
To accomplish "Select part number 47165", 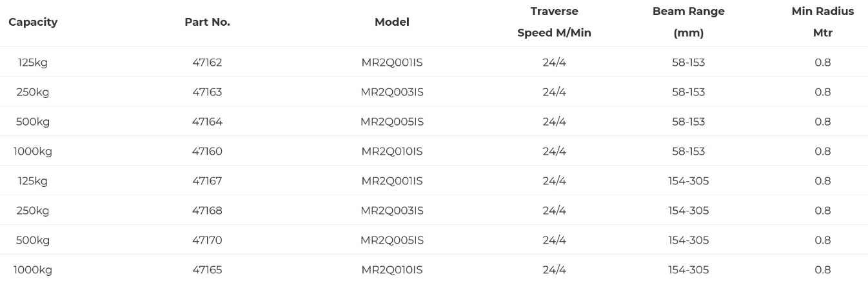I will (x=207, y=270).
